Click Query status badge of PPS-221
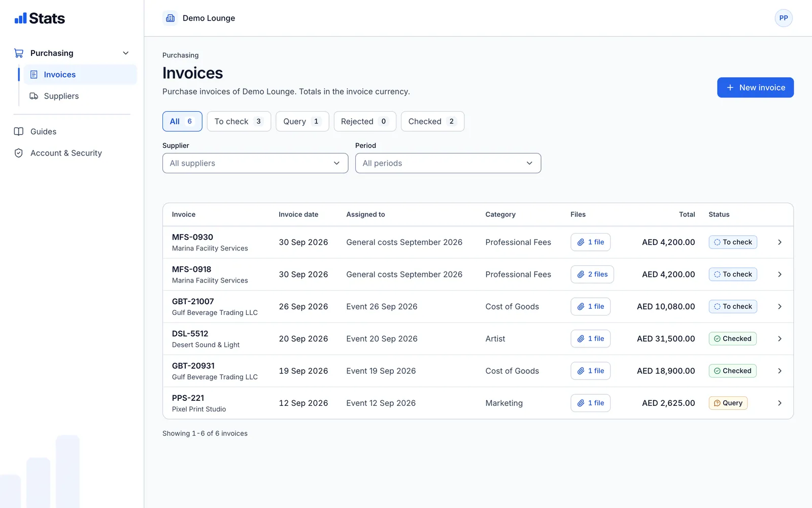 [728, 403]
